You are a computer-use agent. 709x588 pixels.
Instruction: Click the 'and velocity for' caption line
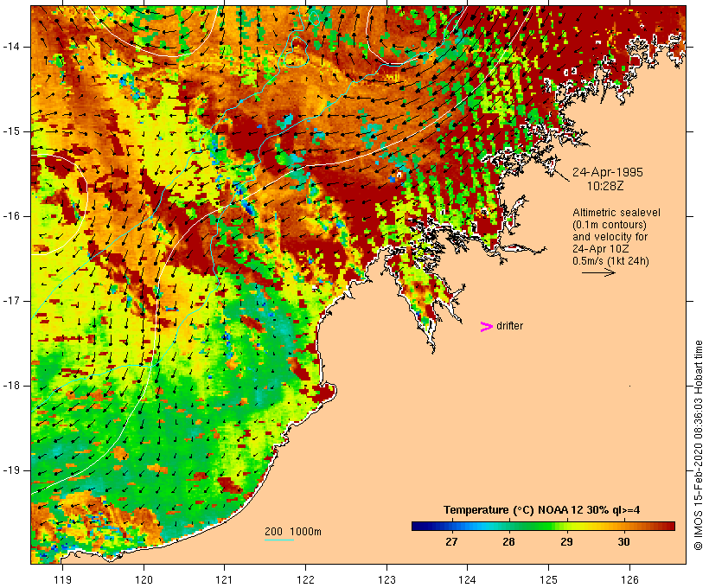pyautogui.click(x=610, y=237)
